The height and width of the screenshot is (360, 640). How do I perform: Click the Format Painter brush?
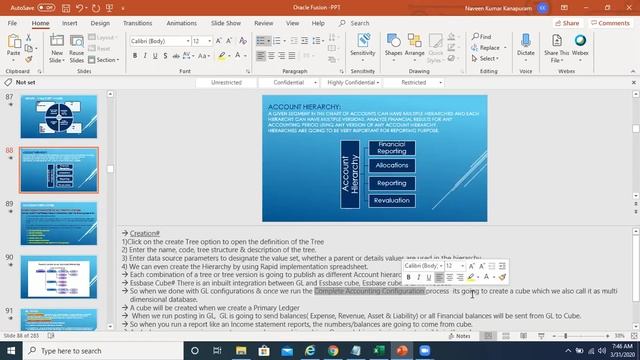coord(29,60)
